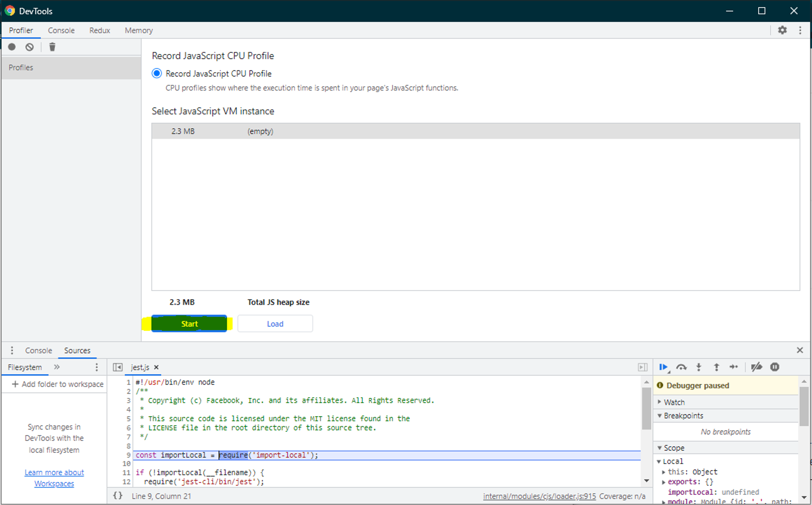Open the Filesystem pane three-dot menu

[x=97, y=367]
